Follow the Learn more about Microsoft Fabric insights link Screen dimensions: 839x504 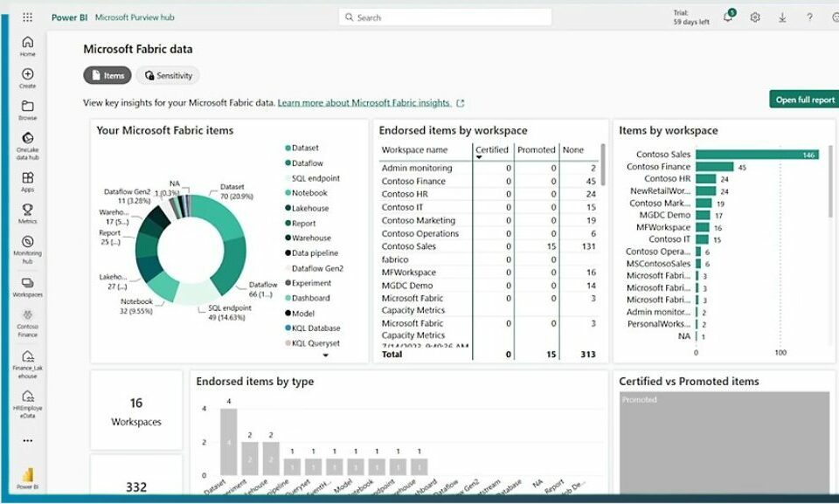tap(364, 102)
